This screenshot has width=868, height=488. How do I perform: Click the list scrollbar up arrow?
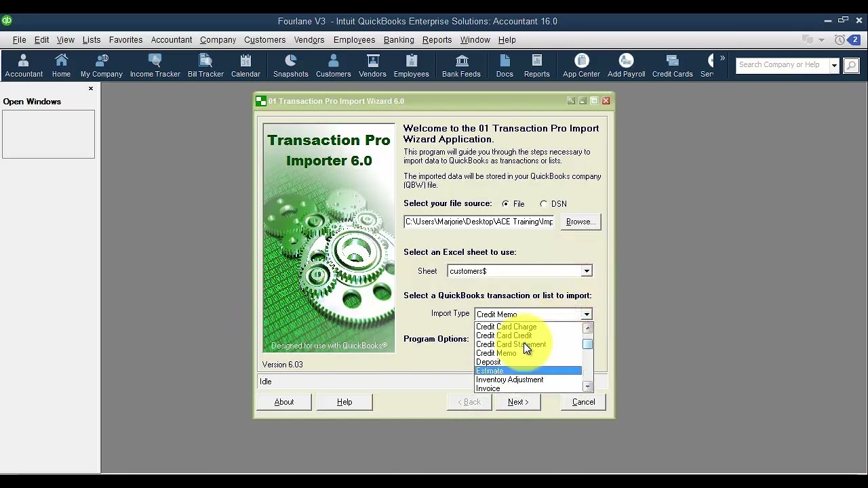click(x=587, y=328)
